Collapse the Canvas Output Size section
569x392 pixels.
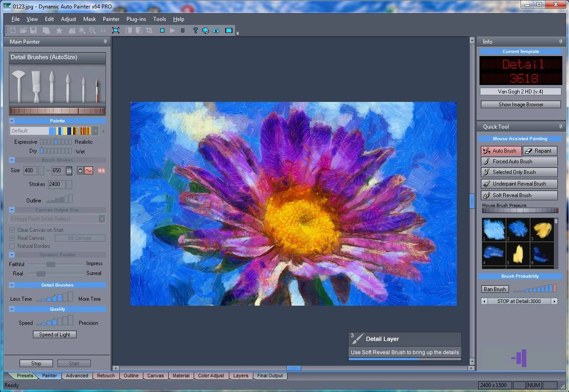(12, 210)
